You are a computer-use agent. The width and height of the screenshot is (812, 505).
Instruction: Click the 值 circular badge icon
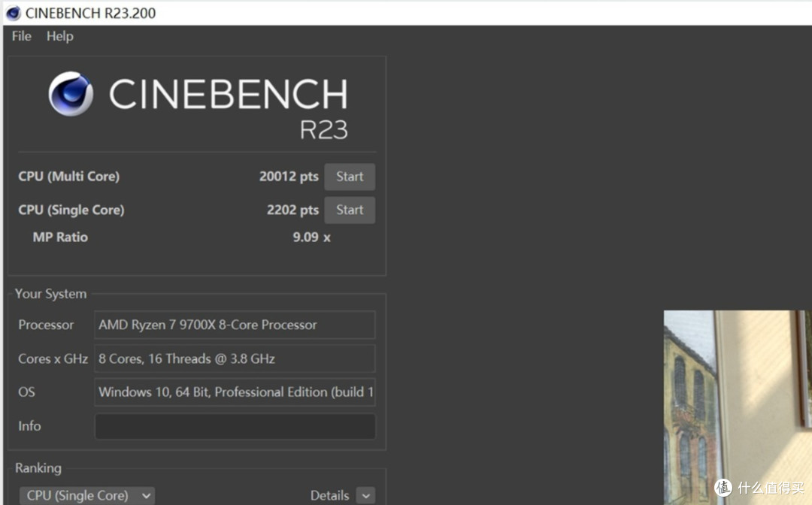coord(723,488)
